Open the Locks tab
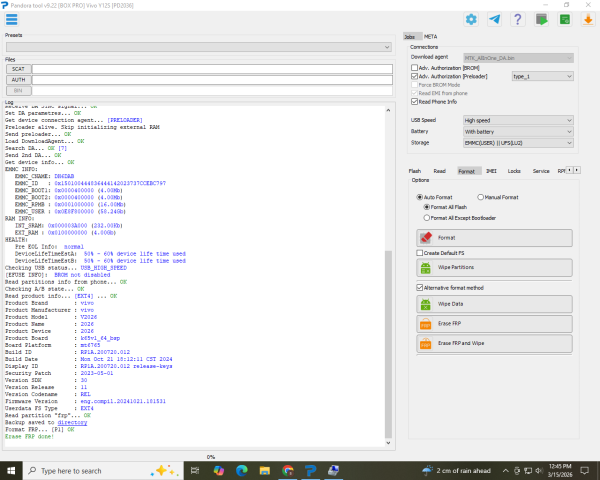600x480 pixels. coord(514,171)
